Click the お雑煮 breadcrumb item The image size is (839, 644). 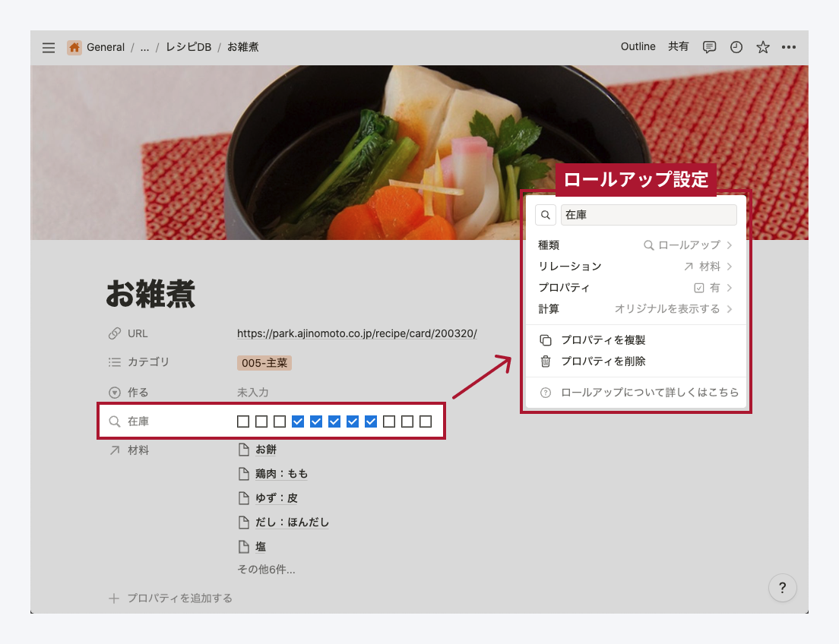coord(243,47)
